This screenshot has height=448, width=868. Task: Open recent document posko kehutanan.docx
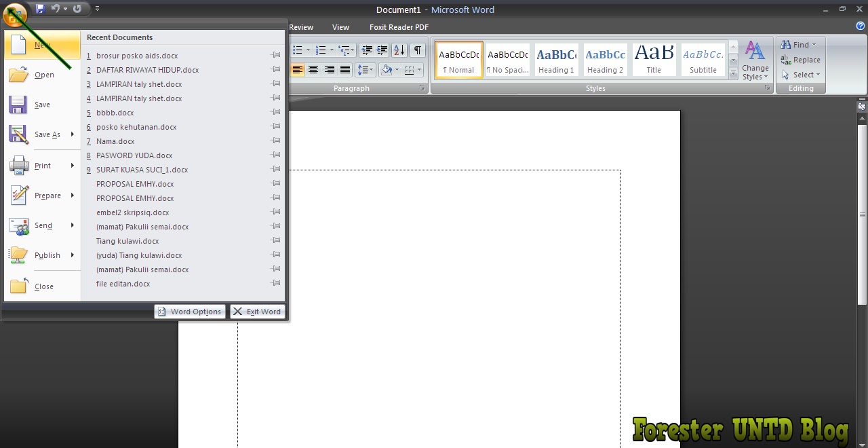(136, 127)
